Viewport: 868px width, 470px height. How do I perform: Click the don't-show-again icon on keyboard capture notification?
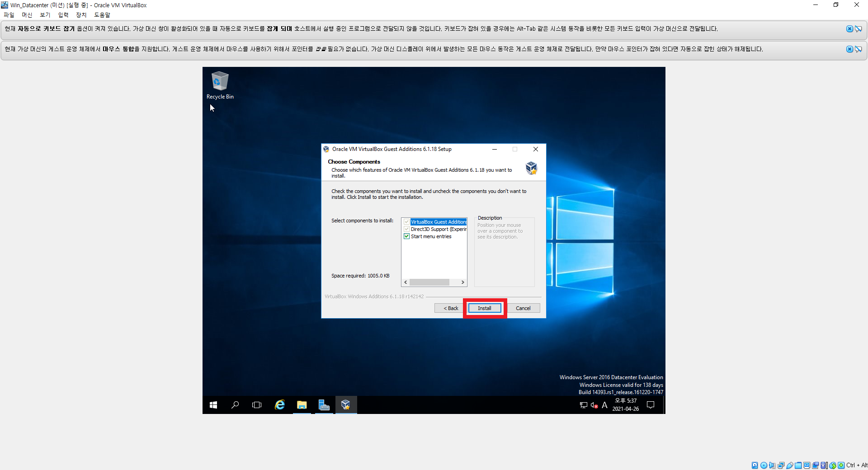coord(858,29)
